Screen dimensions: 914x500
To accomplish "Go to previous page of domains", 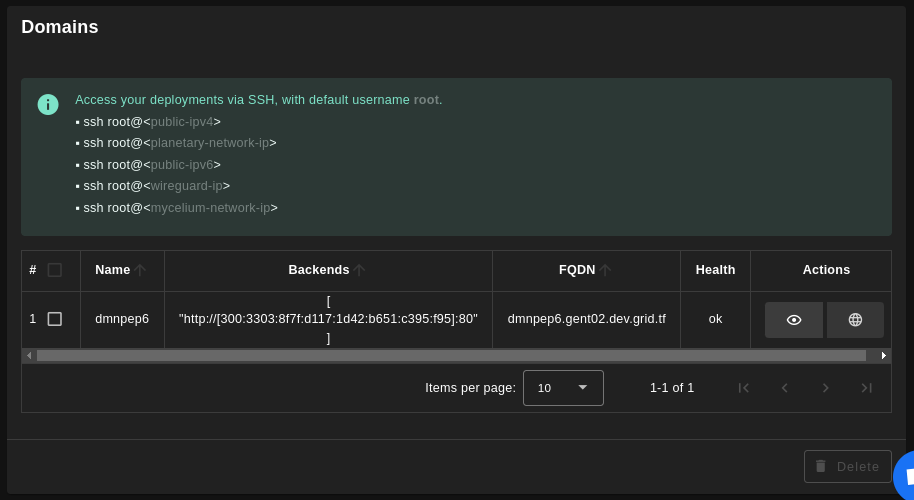I will click(x=785, y=388).
